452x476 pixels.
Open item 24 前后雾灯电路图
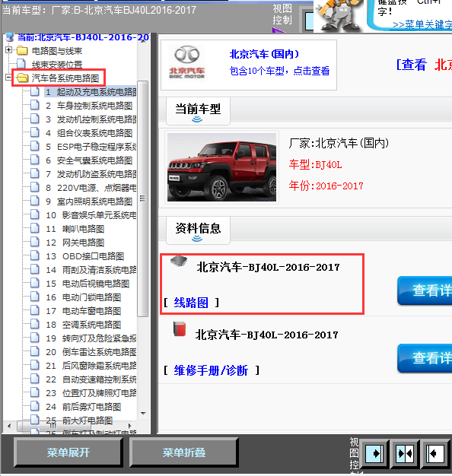click(84, 407)
